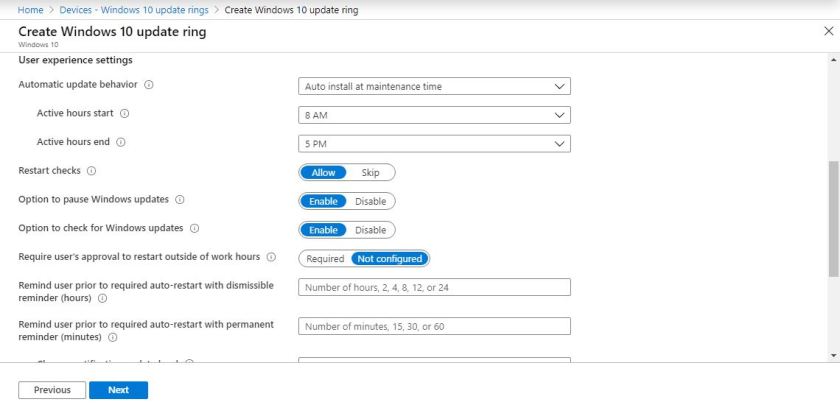Image resolution: width=840 pixels, height=416 pixels.
Task: Click the Next button
Action: coord(118,390)
